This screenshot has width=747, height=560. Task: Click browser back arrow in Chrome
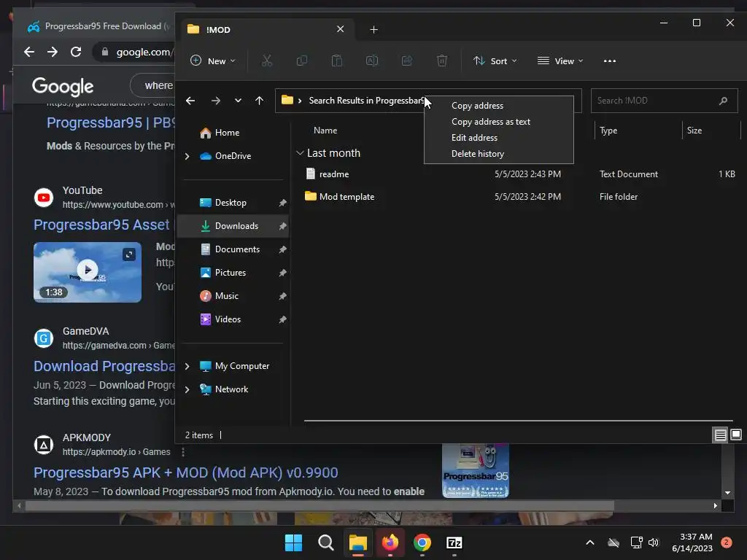29,52
